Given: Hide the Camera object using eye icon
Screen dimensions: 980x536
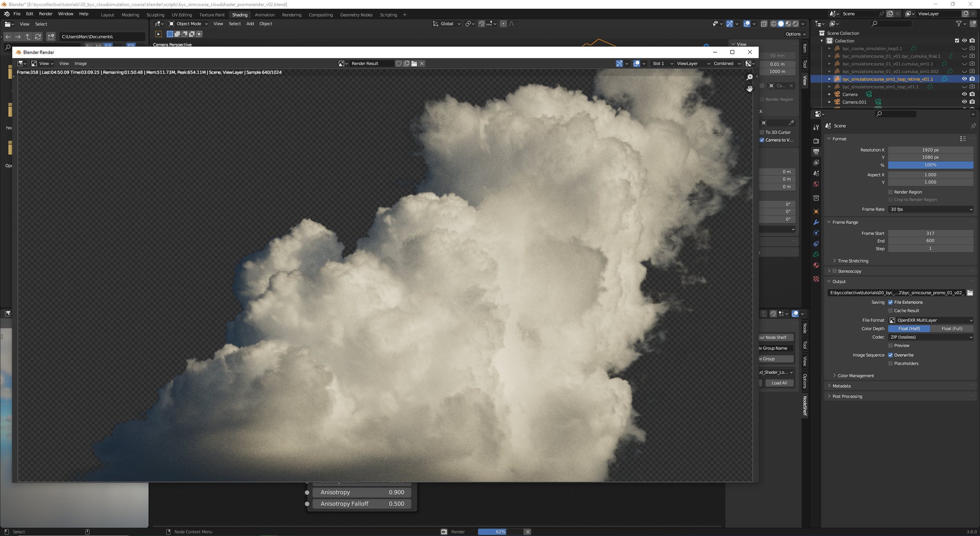Looking at the screenshot, I should 964,94.
